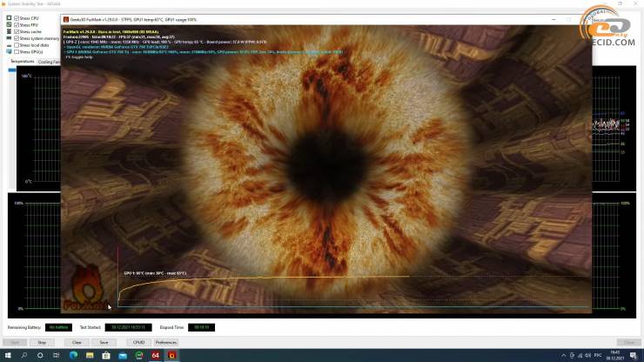Open the AIDA64 icon in the taskbar
Image resolution: width=644 pixels, height=362 pixels.
pyautogui.click(x=155, y=355)
